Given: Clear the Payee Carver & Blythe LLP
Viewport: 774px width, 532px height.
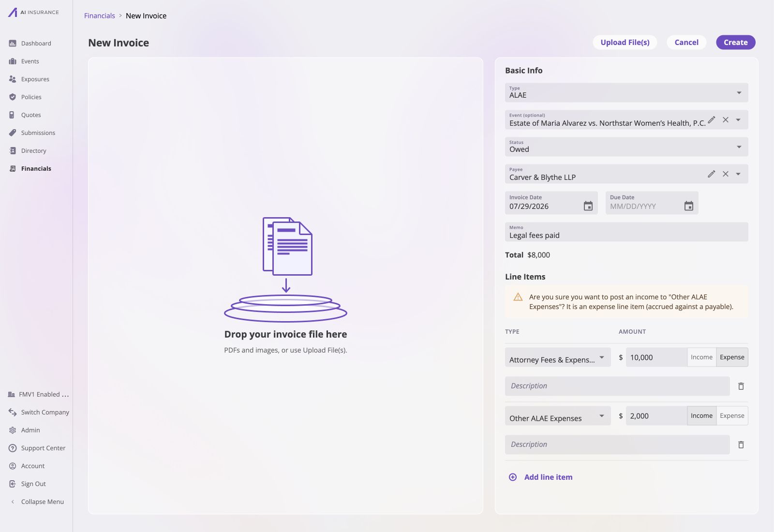Looking at the screenshot, I should coord(726,174).
